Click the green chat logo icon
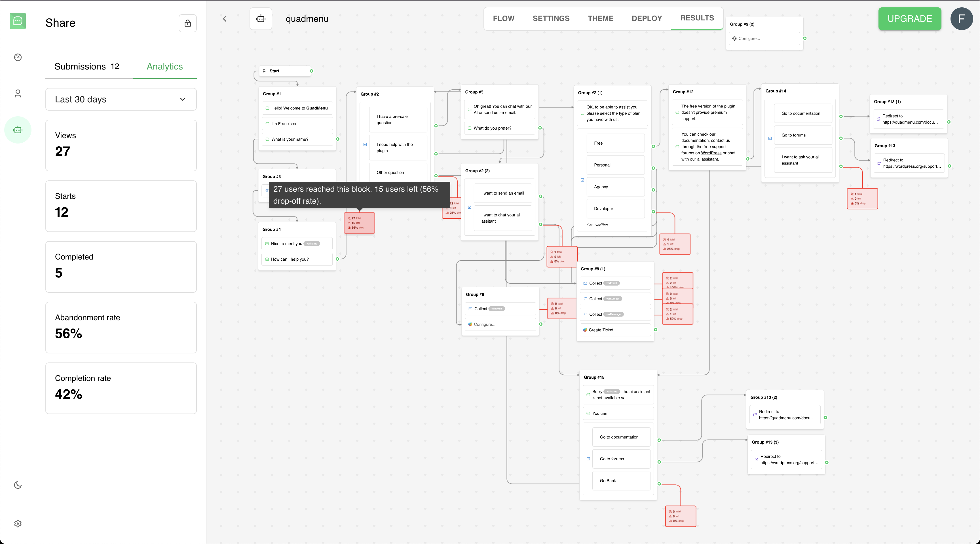The width and height of the screenshot is (980, 544). [18, 21]
